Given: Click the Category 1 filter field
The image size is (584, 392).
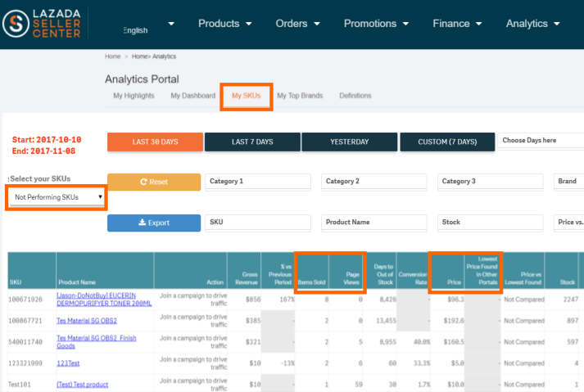Looking at the screenshot, I should (258, 182).
